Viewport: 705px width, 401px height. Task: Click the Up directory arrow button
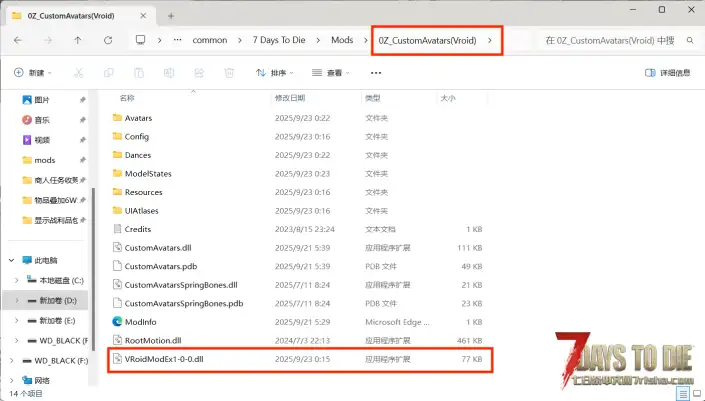(78, 40)
